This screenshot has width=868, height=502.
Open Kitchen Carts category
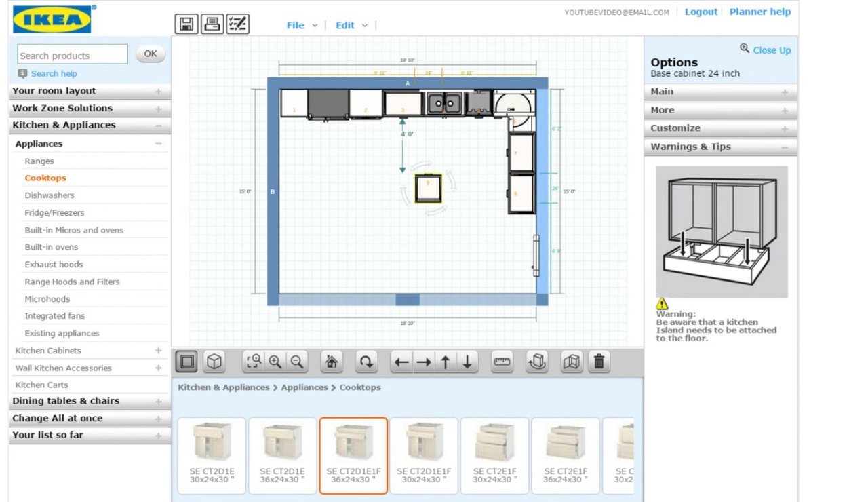tap(41, 385)
